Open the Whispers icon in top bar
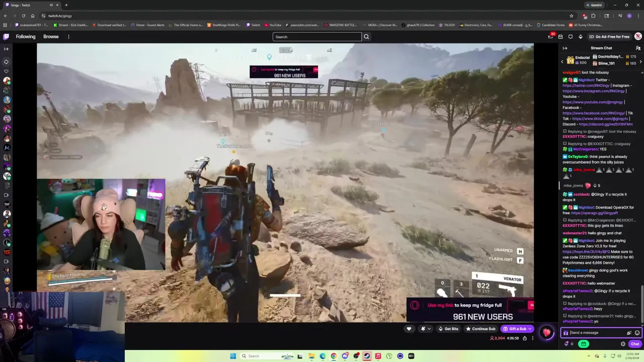 coord(571,37)
